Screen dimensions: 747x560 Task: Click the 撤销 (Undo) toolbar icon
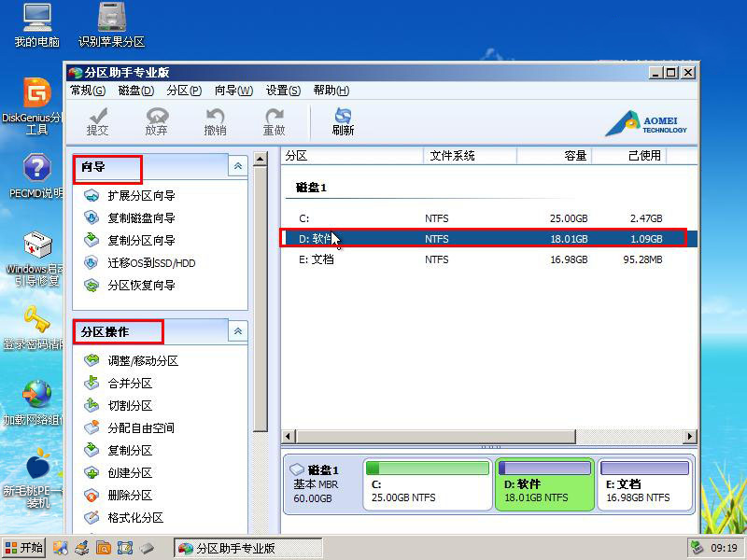[216, 122]
